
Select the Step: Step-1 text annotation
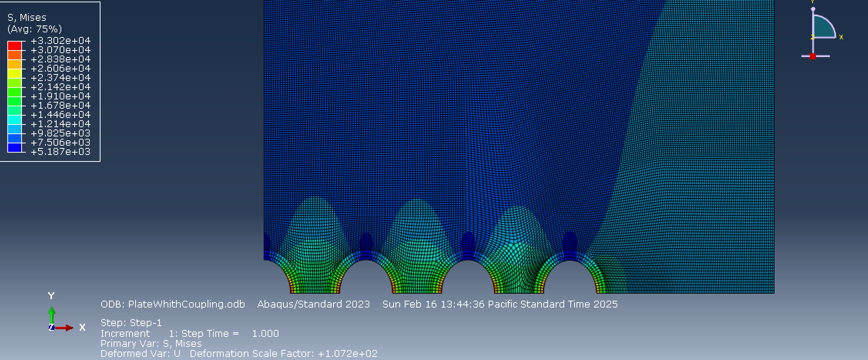click(x=131, y=323)
